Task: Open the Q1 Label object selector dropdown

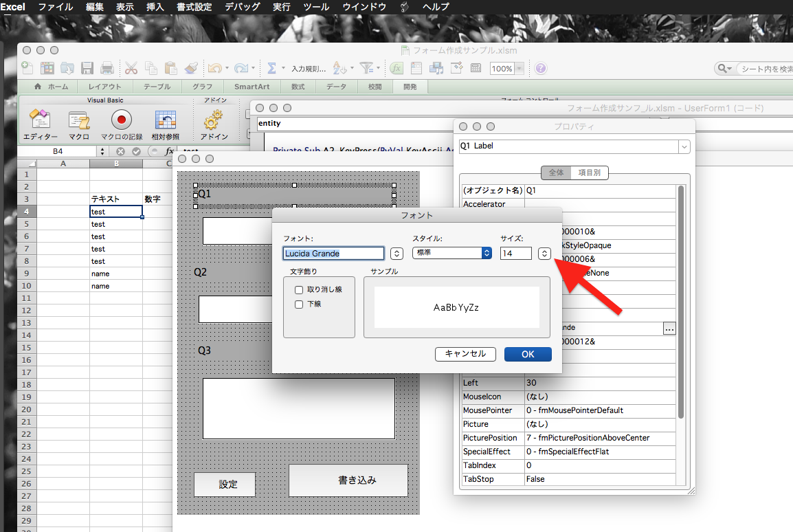Action: point(684,146)
